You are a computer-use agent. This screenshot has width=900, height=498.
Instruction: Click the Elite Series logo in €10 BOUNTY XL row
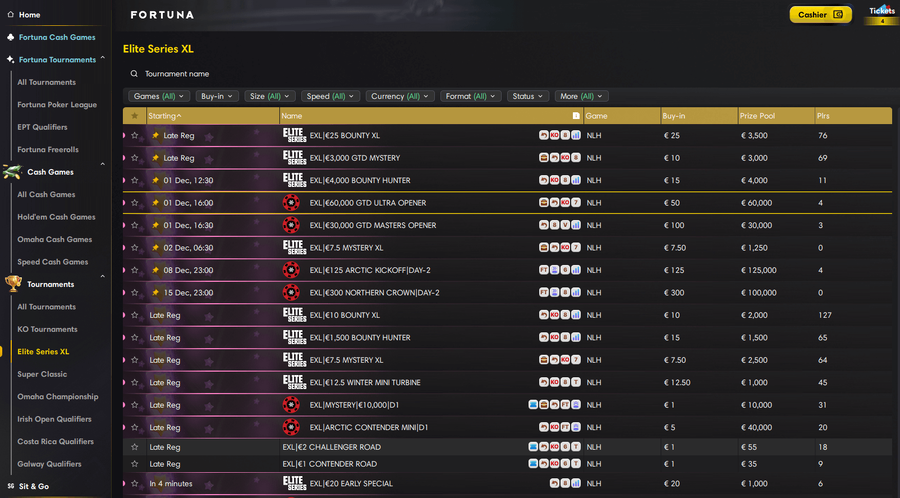(x=294, y=315)
